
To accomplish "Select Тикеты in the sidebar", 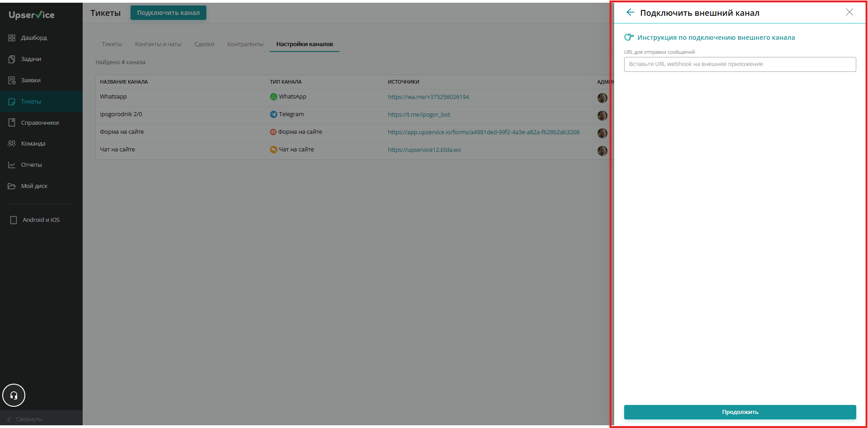I will tap(31, 102).
